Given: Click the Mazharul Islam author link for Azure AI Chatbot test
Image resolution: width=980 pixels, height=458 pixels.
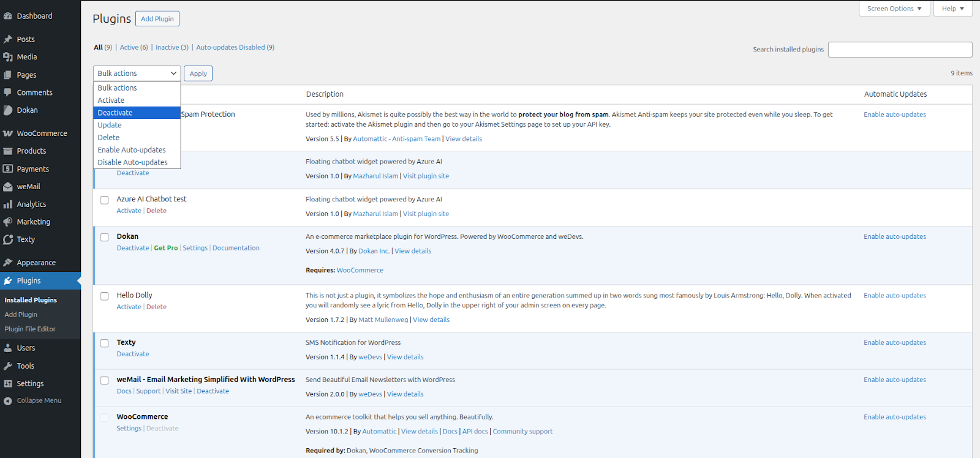Looking at the screenshot, I should (x=375, y=214).
